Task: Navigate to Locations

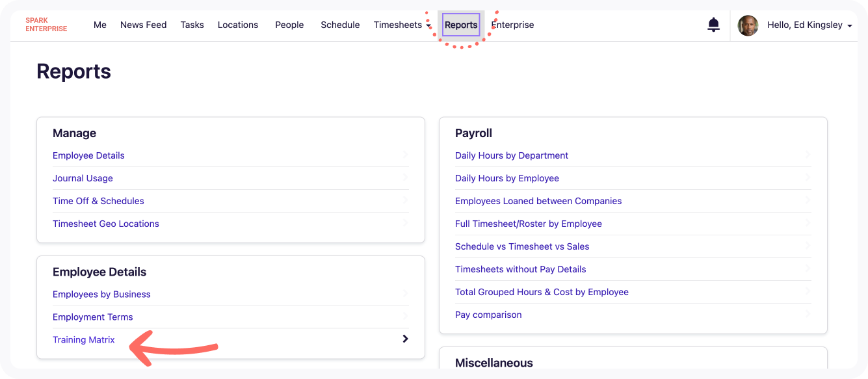Action: coord(238,25)
